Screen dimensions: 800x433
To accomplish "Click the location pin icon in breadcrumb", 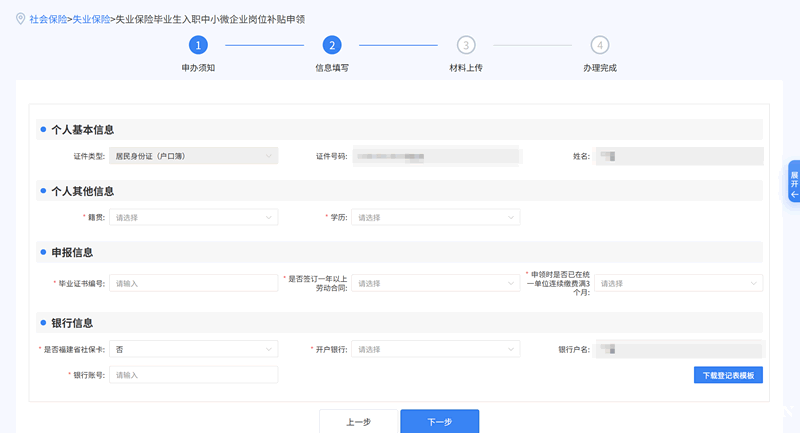I will pyautogui.click(x=21, y=18).
